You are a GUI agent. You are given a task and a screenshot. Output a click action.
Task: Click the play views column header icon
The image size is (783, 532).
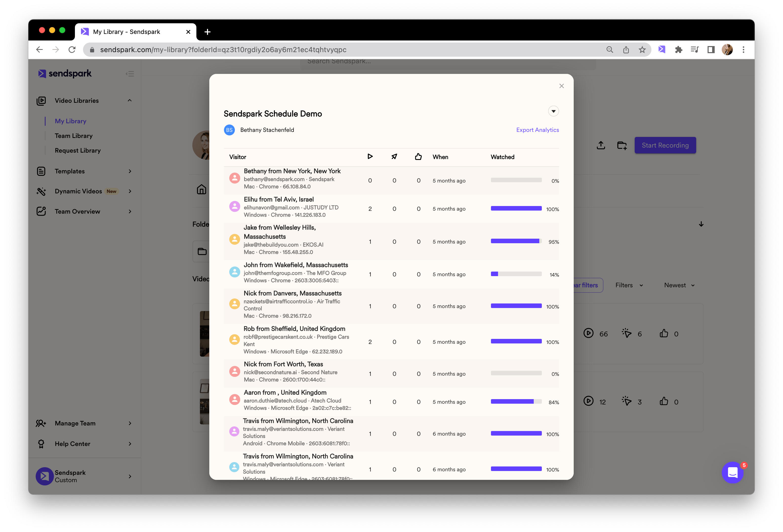[370, 156]
